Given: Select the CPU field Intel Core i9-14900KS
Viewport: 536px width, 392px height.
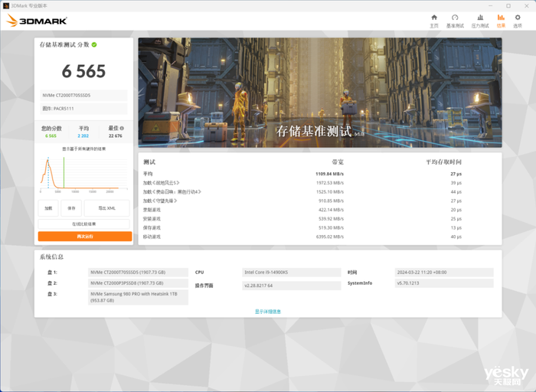Looking at the screenshot, I should (x=291, y=273).
